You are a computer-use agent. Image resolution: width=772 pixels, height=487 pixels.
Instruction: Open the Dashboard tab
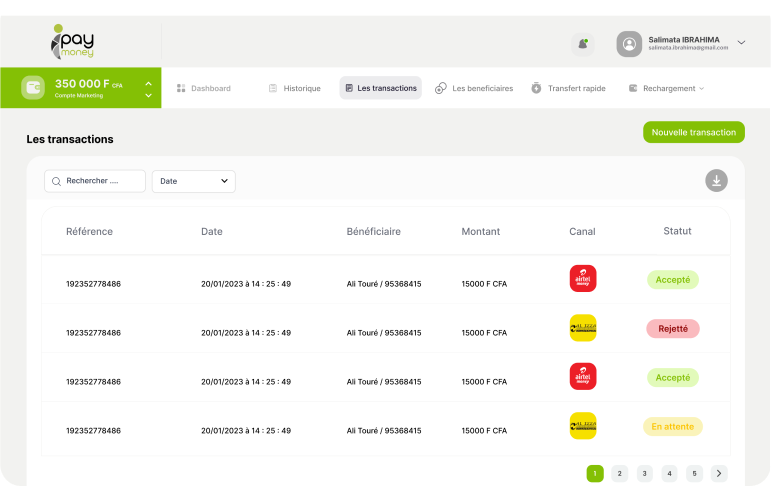[203, 88]
